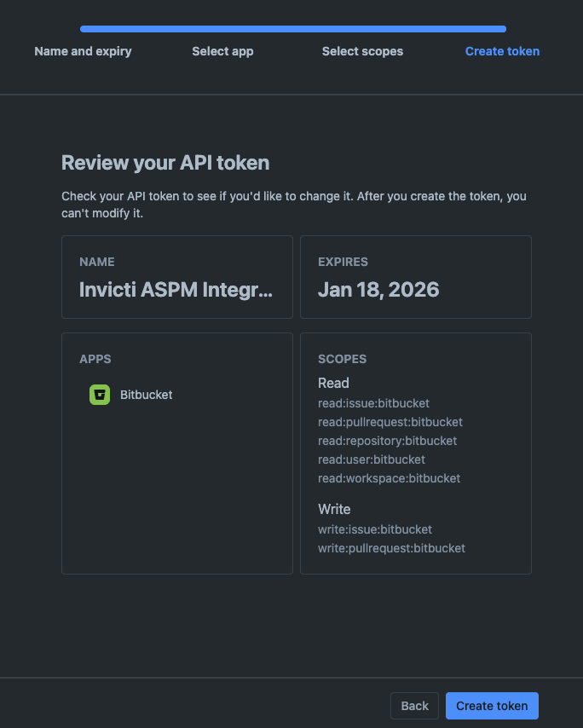The width and height of the screenshot is (583, 728).
Task: Go back with the Back button
Action: [414, 706]
